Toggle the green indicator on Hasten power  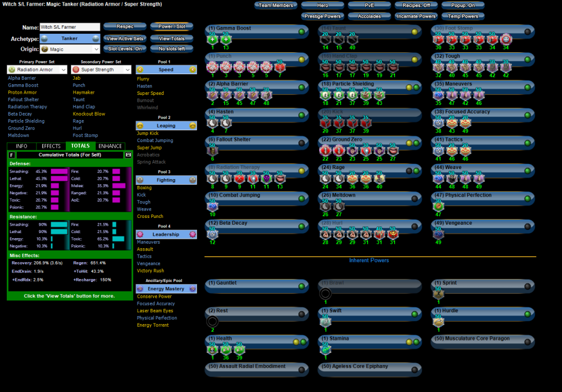tap(301, 115)
